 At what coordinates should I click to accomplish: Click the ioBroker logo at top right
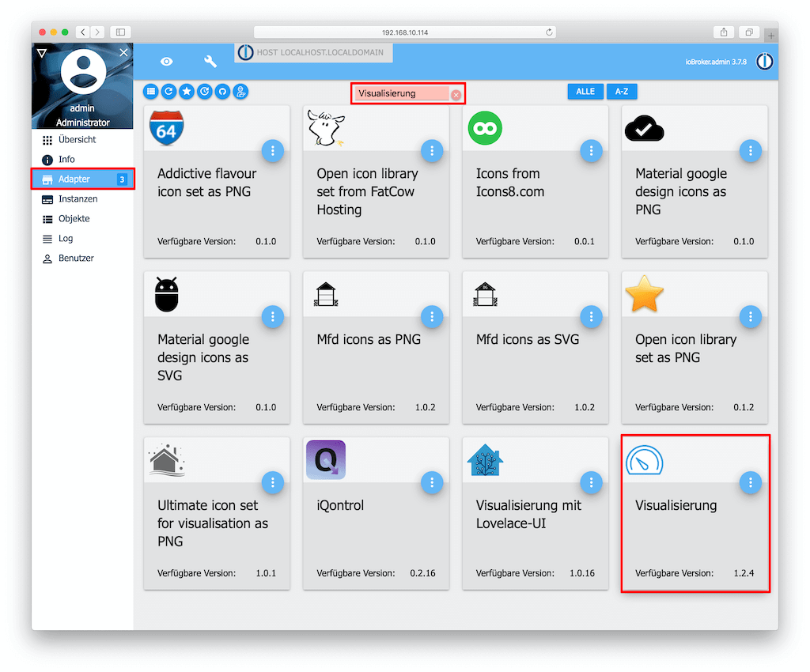(765, 62)
